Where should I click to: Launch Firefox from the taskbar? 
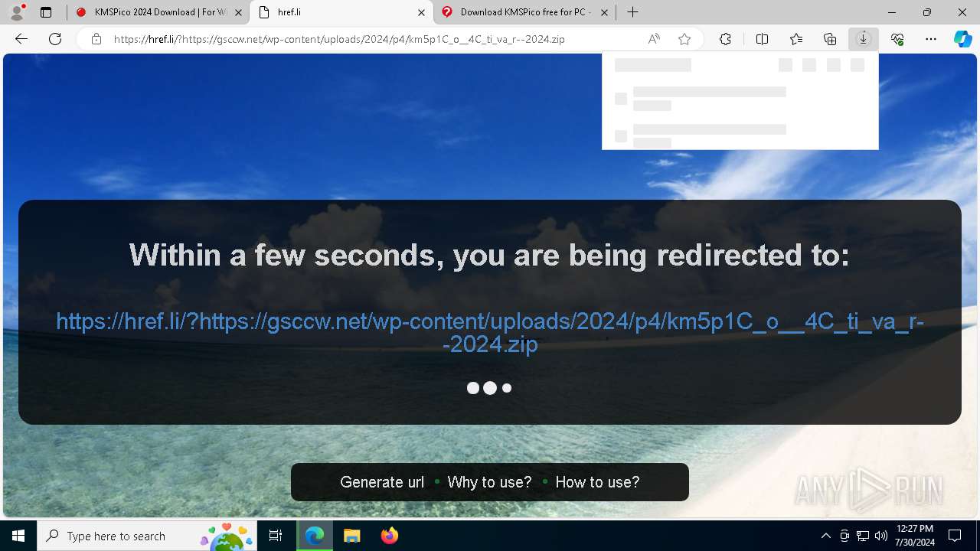[x=389, y=536]
